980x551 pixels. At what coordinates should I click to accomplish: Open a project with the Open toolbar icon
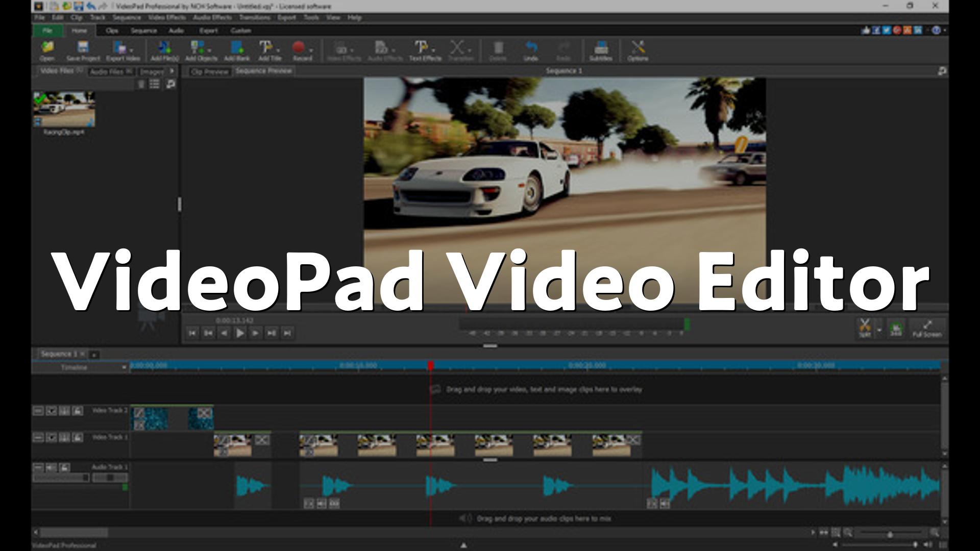47,51
